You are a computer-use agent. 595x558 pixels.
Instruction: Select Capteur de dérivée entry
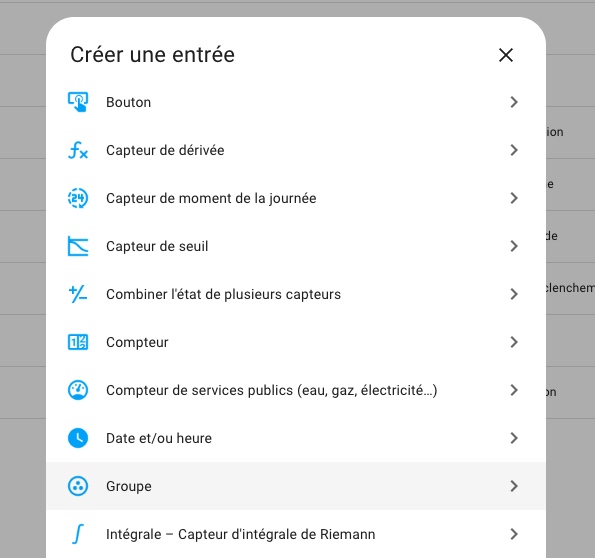[x=296, y=150]
